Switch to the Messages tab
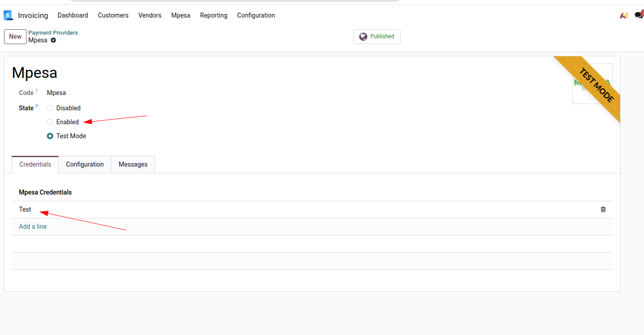 pyautogui.click(x=133, y=164)
